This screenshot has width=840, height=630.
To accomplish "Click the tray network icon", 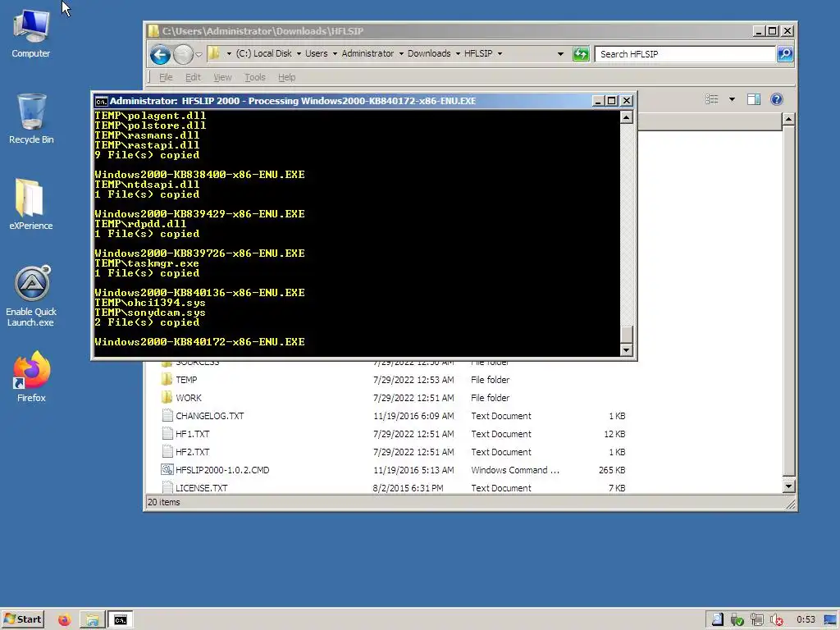I will pos(756,620).
